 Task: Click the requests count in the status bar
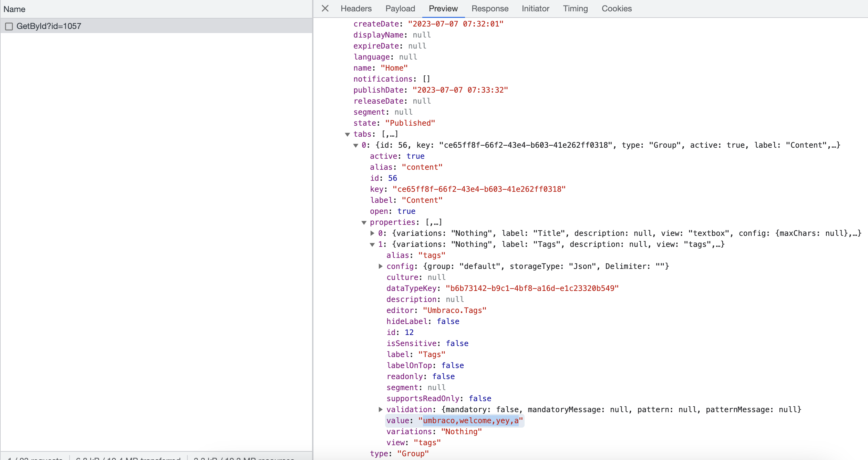34,458
